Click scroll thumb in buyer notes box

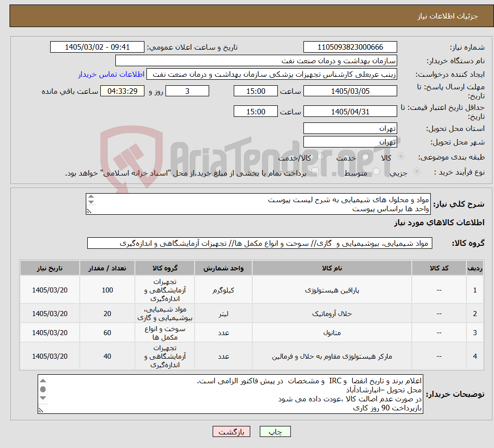43,389
